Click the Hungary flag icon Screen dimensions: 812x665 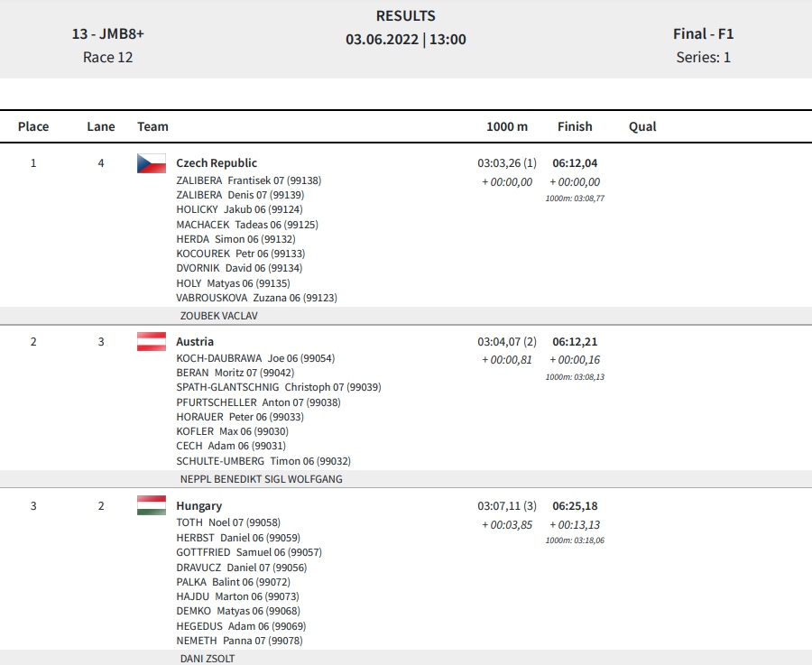(152, 505)
